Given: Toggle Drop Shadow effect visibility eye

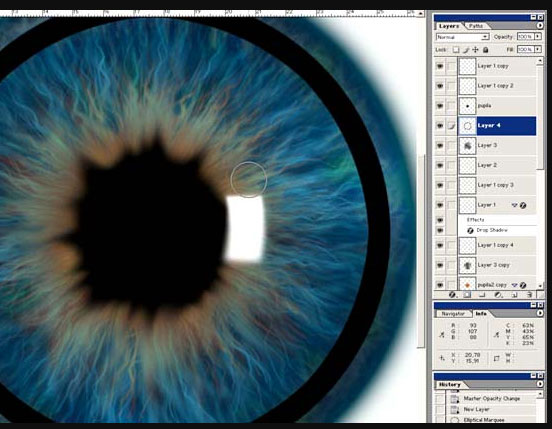Looking at the screenshot, I should 440,231.
